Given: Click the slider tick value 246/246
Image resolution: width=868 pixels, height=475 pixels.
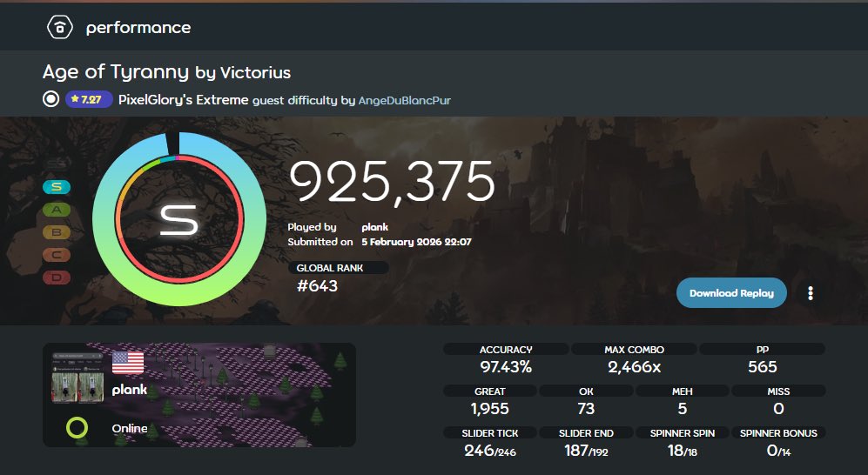Looking at the screenshot, I should 490,451.
